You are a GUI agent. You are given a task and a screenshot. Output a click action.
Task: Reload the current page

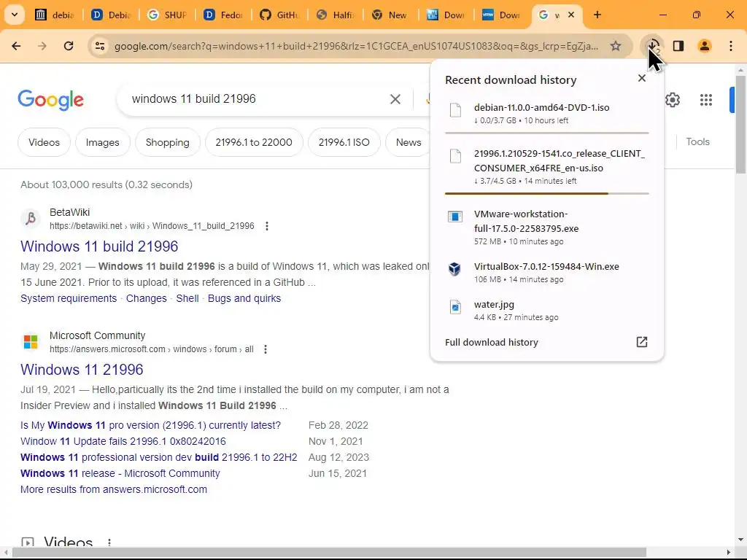69,46
